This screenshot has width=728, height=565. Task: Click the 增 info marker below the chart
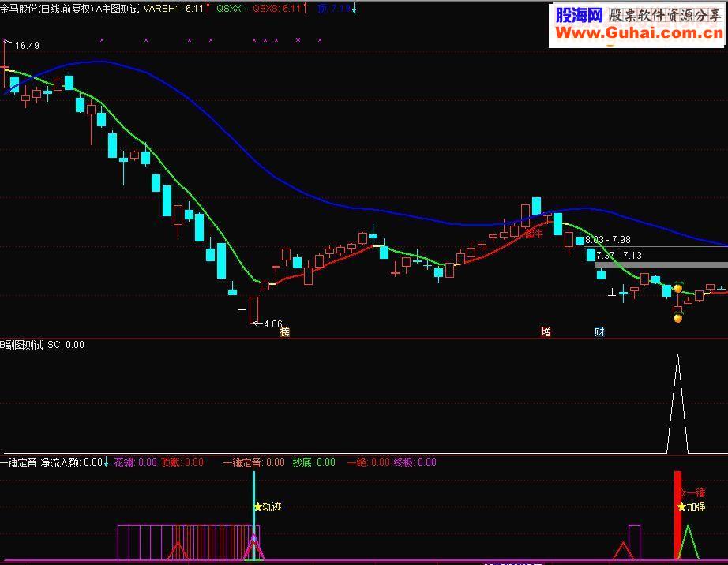tap(546, 331)
